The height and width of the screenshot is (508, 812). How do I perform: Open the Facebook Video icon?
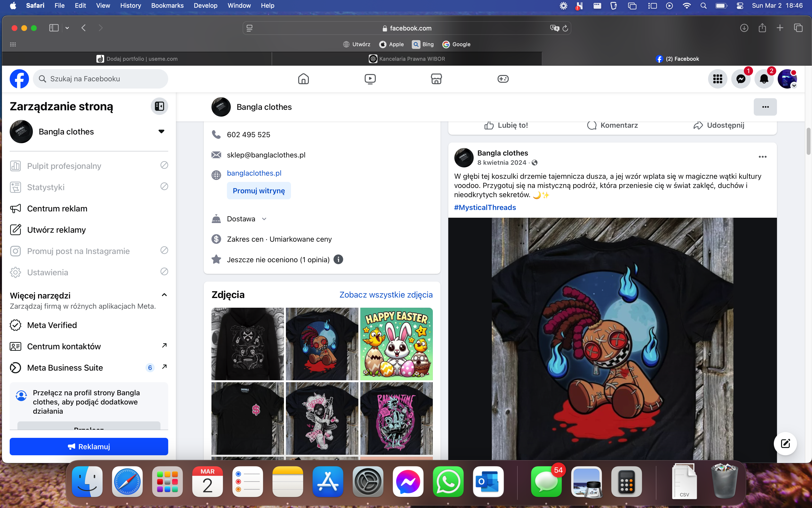pyautogui.click(x=370, y=79)
